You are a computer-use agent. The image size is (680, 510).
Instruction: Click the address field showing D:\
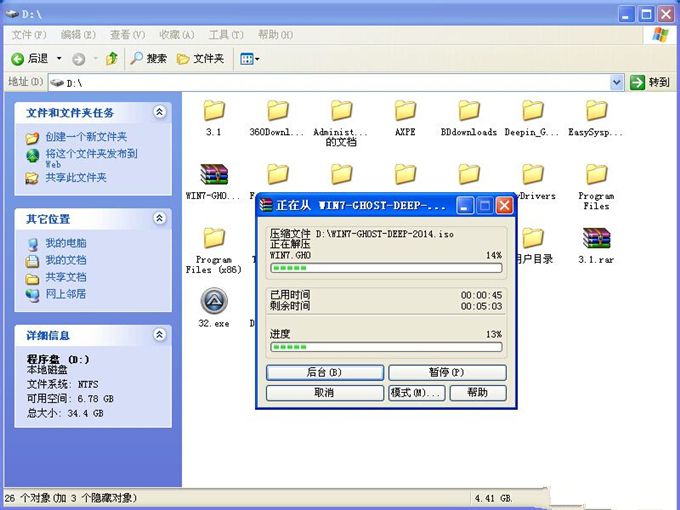click(x=330, y=82)
